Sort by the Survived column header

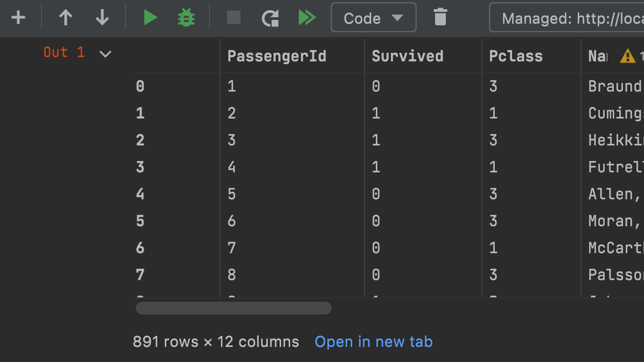[x=408, y=56]
